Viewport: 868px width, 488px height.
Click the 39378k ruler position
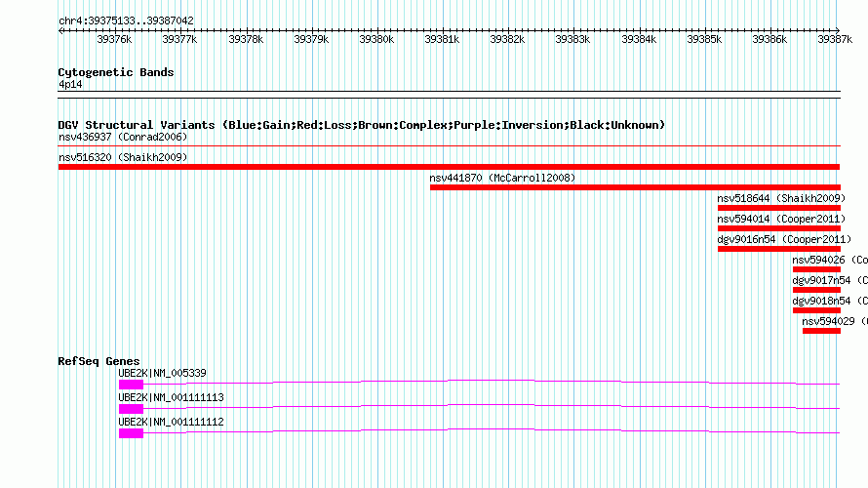coord(246,39)
